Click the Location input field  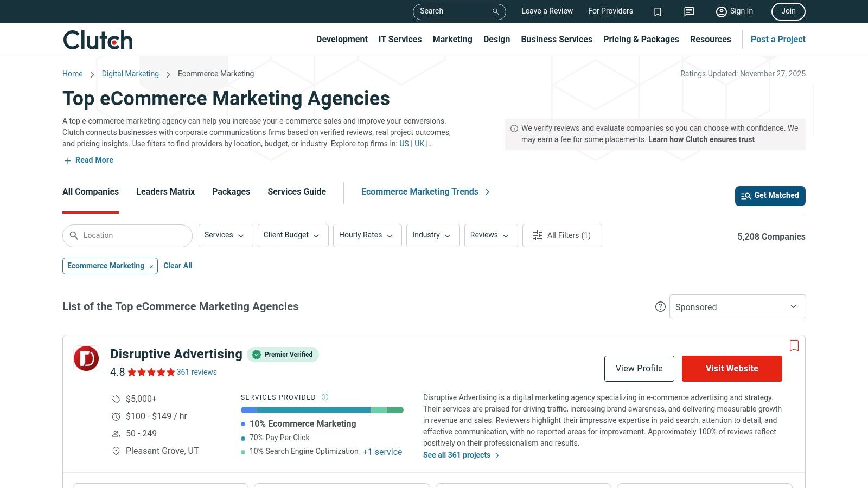tap(127, 235)
